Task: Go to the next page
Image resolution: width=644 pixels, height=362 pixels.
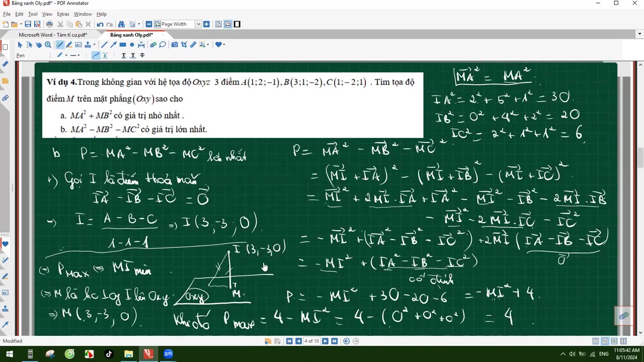Action: (325, 341)
